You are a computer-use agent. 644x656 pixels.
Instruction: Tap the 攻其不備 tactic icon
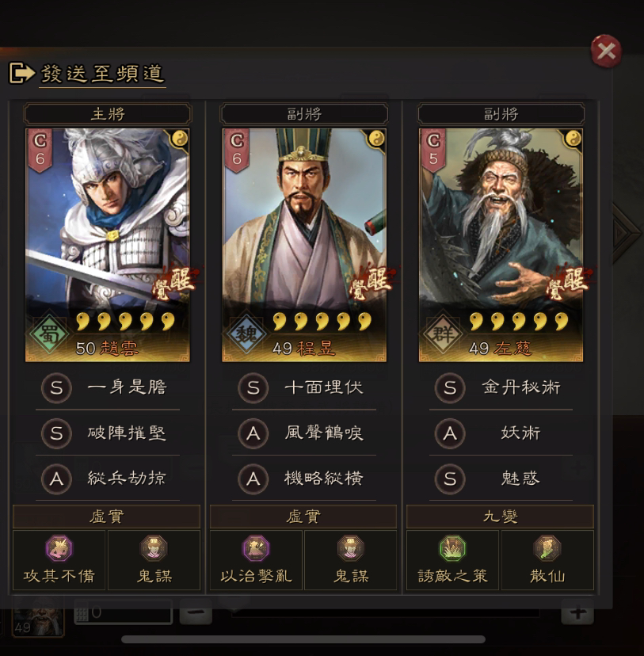coord(59,548)
